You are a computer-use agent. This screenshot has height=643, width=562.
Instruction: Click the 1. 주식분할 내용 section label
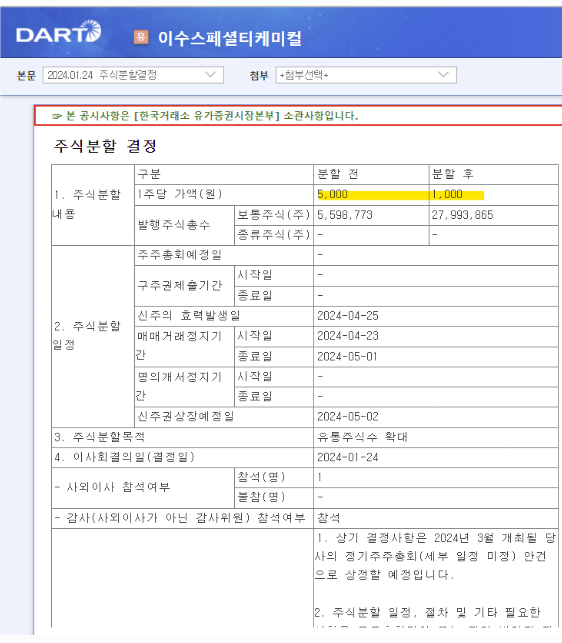pyautogui.click(x=87, y=204)
